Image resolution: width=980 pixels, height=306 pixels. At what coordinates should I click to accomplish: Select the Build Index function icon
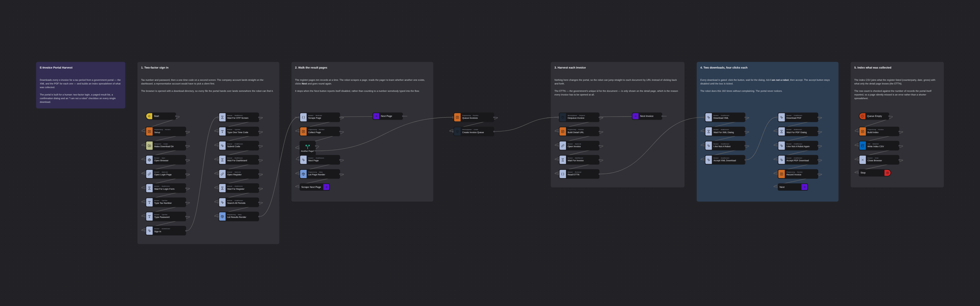862,132
